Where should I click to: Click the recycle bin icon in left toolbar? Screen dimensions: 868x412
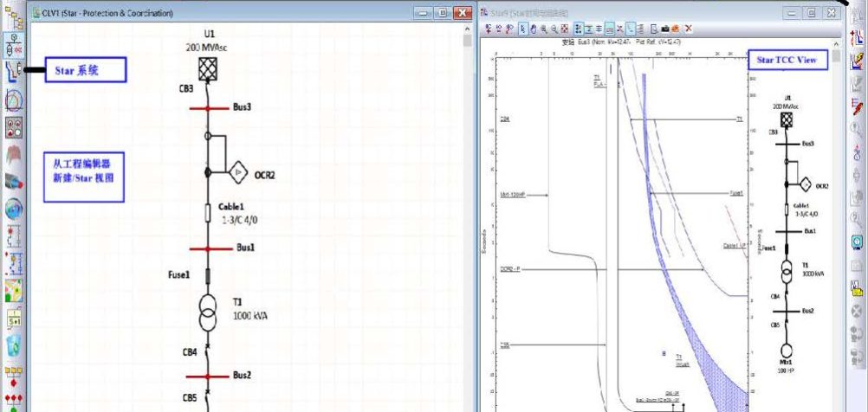coord(13,346)
